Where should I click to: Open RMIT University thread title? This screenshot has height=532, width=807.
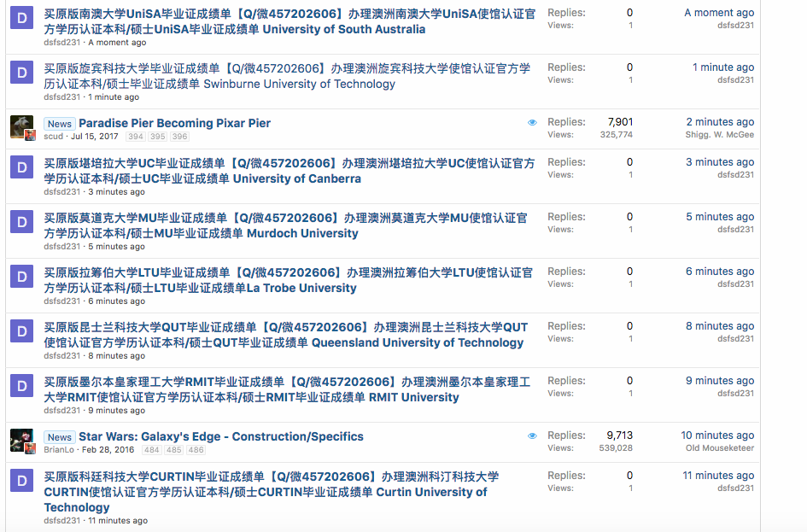coord(287,389)
